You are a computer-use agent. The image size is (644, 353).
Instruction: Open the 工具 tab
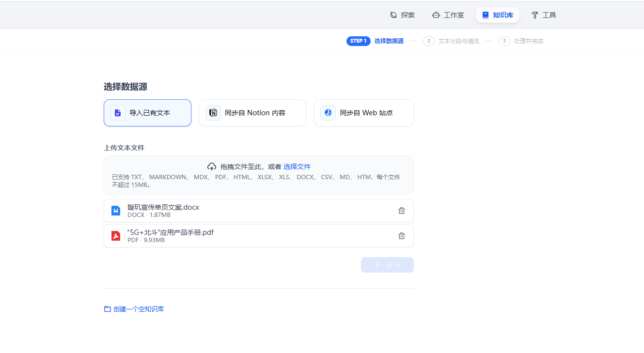click(x=544, y=15)
